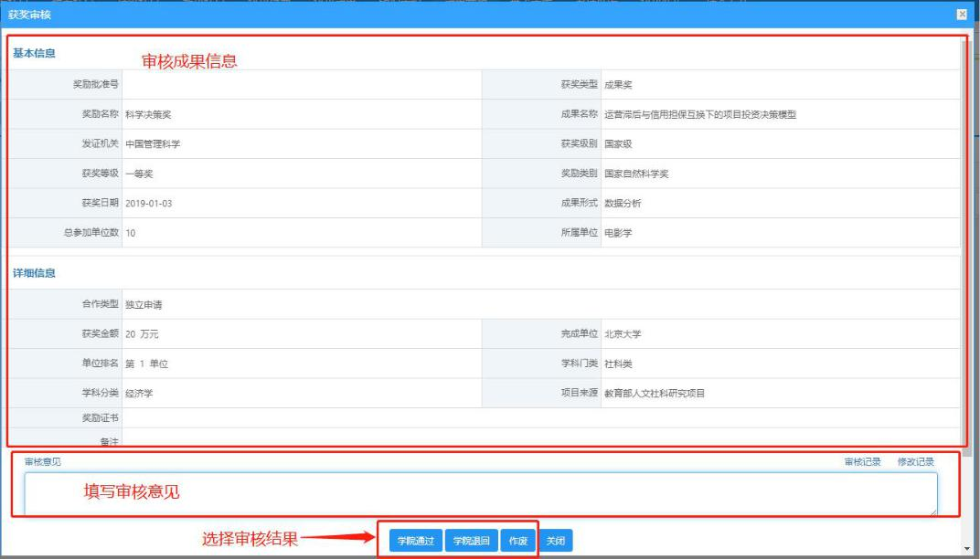980x559 pixels.
Task: Select the 详细信息 section header
Action: click(x=34, y=274)
